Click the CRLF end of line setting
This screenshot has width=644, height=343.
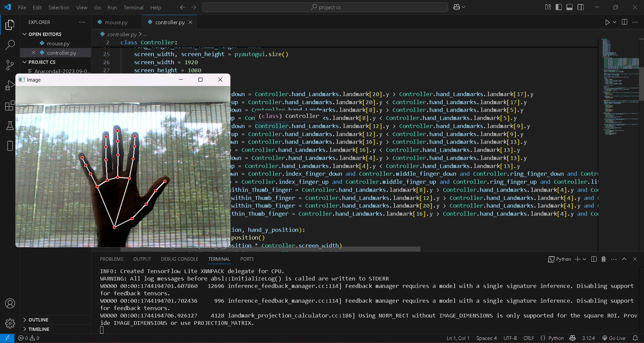528,338
